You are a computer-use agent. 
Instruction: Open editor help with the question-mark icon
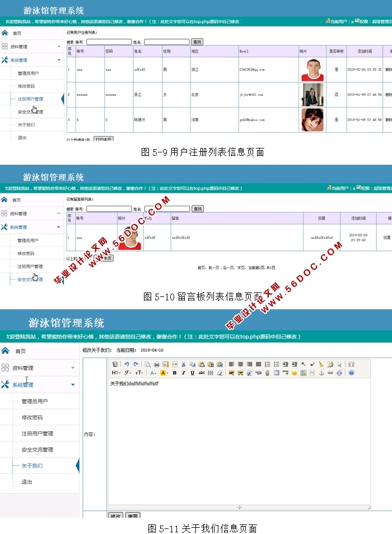(351, 373)
